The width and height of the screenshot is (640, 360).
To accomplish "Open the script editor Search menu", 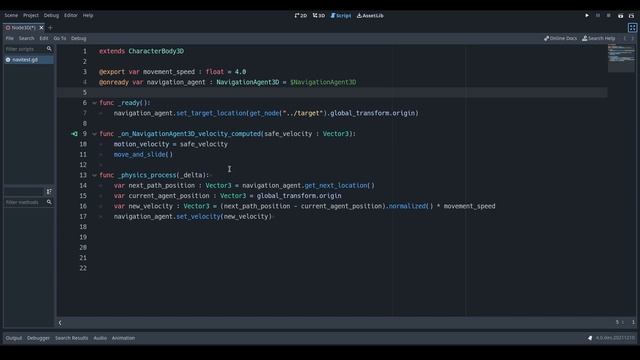I will pyautogui.click(x=27, y=38).
